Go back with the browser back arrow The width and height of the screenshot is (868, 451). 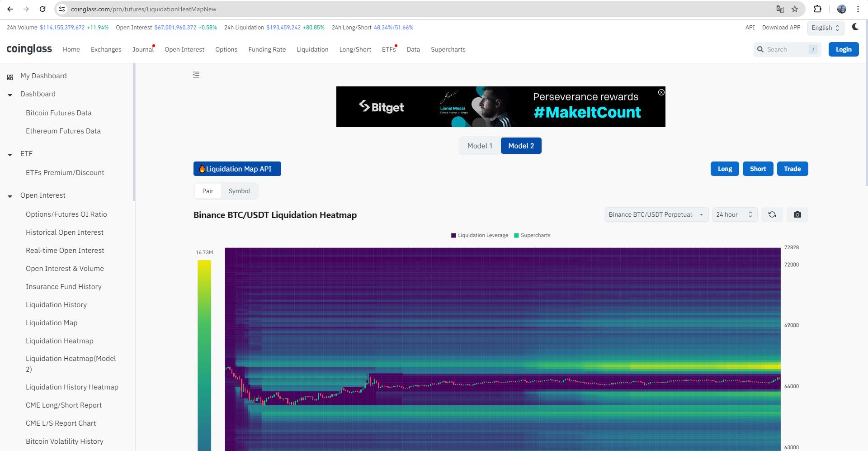[x=10, y=9]
